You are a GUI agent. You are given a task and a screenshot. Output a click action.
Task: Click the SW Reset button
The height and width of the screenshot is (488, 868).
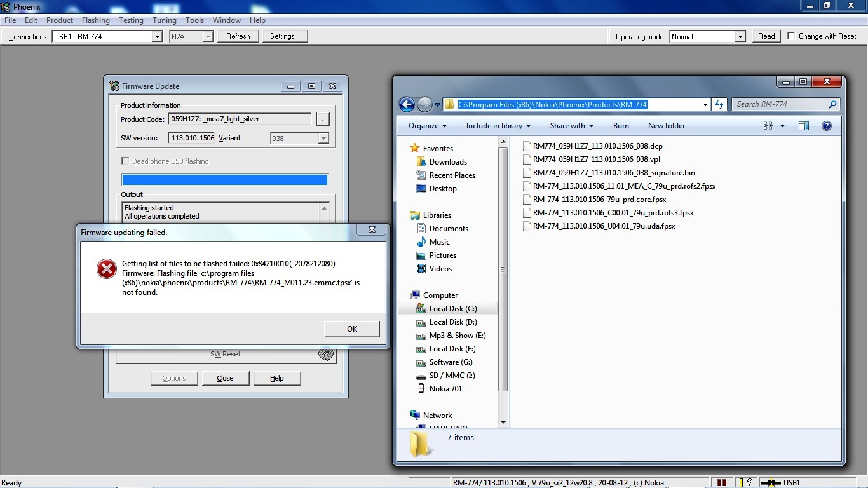tap(226, 354)
